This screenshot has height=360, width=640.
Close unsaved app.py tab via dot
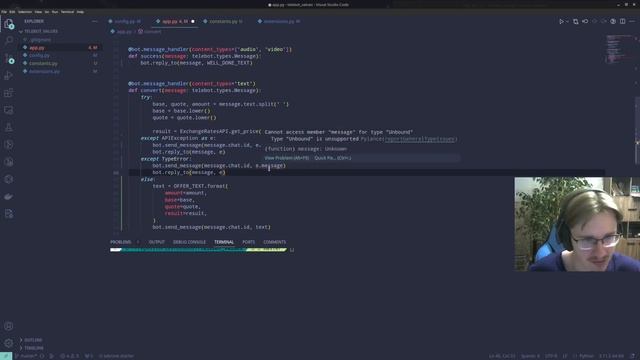pos(193,21)
